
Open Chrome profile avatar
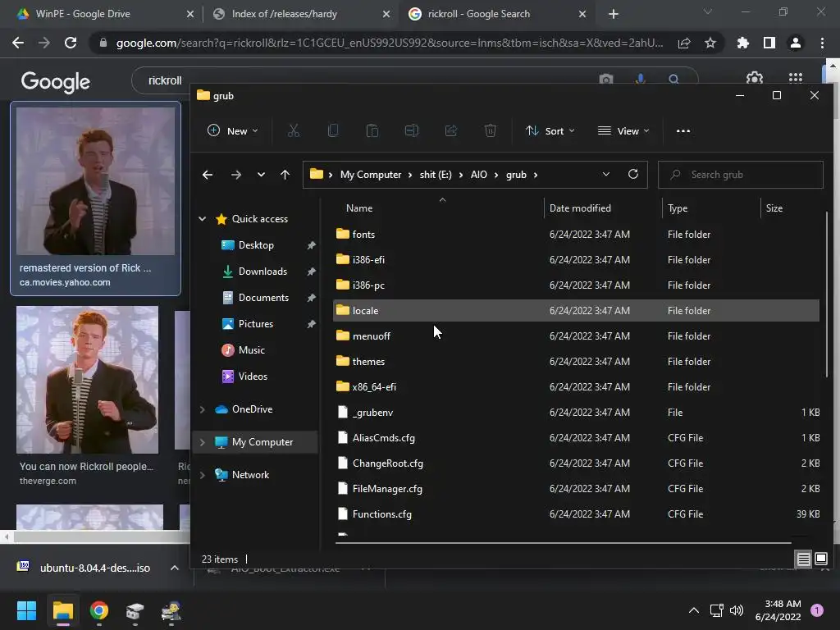[796, 43]
